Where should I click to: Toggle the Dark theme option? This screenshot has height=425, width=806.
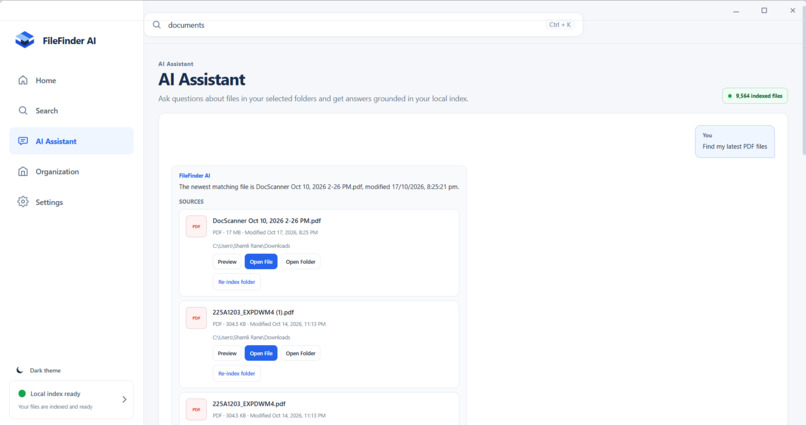point(39,370)
